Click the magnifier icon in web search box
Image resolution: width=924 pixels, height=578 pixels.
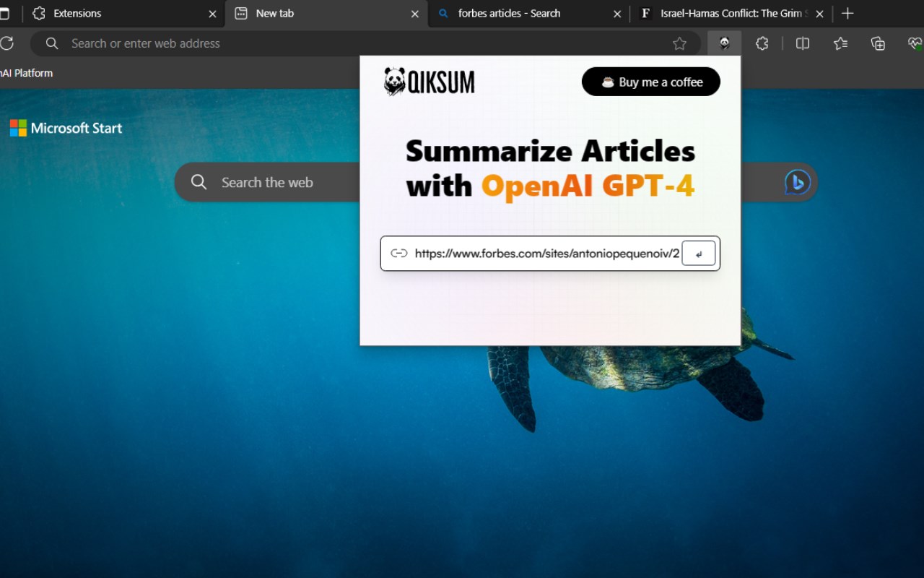coord(199,182)
